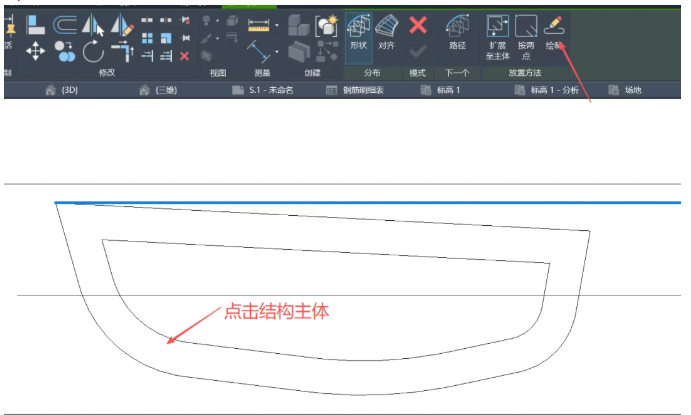Click the 视图 panel label
691x415 pixels.
click(218, 73)
